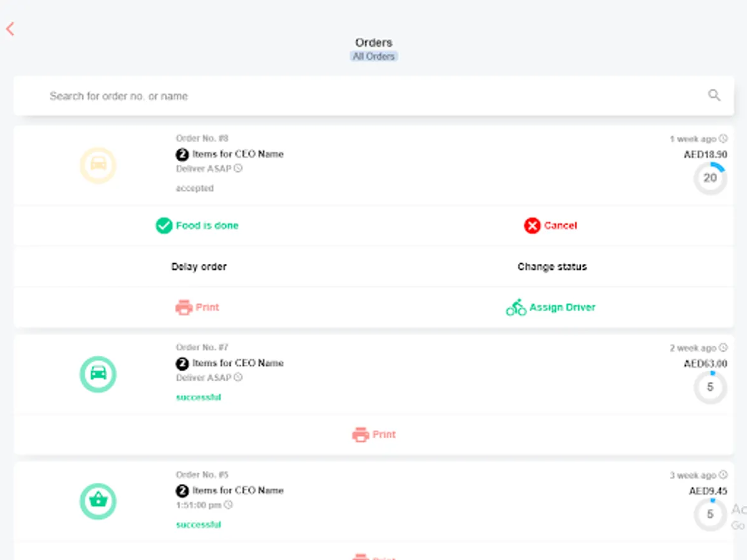Screen dimensions: 747x560
Task: Click Items for CEO Name on Order #5
Action: pyautogui.click(x=238, y=490)
